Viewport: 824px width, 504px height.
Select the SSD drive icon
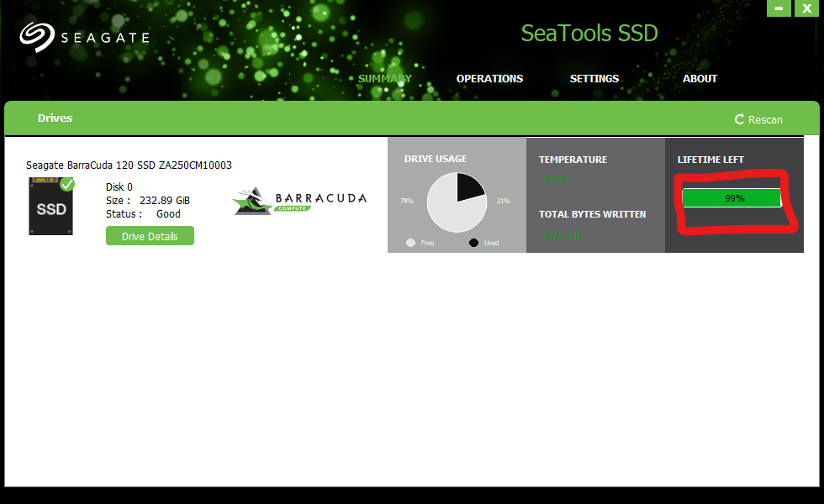(x=50, y=207)
